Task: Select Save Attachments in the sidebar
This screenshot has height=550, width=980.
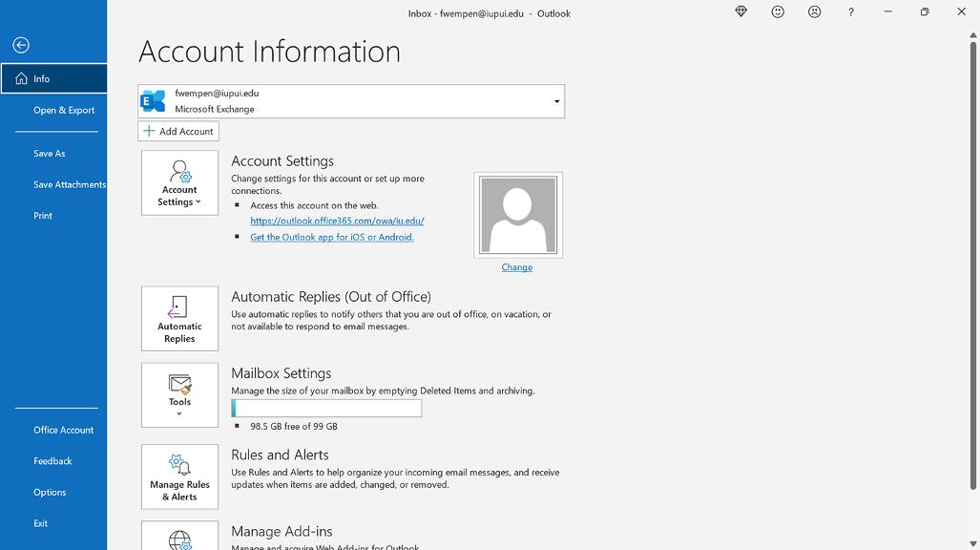Action: 70,184
